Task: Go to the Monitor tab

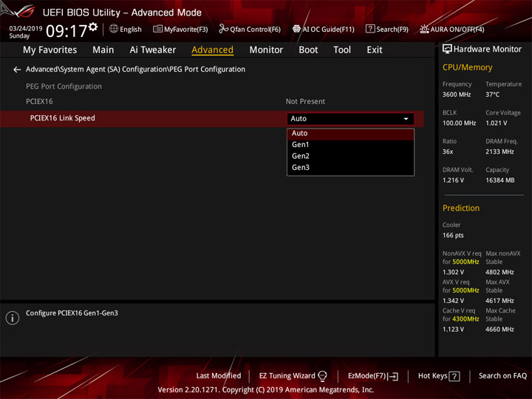Action: pos(266,50)
